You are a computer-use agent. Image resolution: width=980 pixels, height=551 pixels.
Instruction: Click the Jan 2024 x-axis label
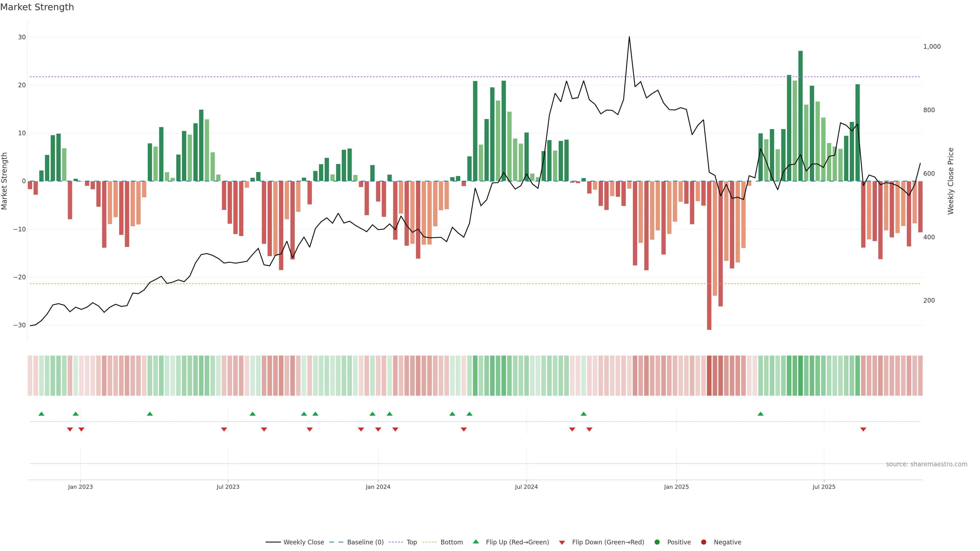point(378,487)
